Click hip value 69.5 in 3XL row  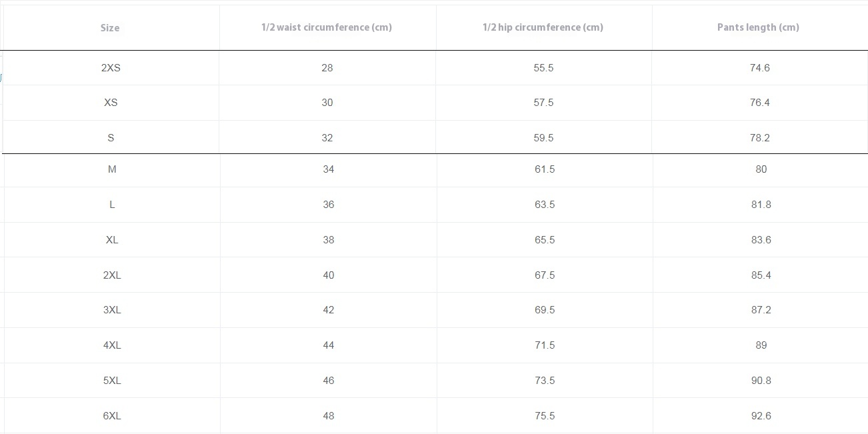pos(545,310)
